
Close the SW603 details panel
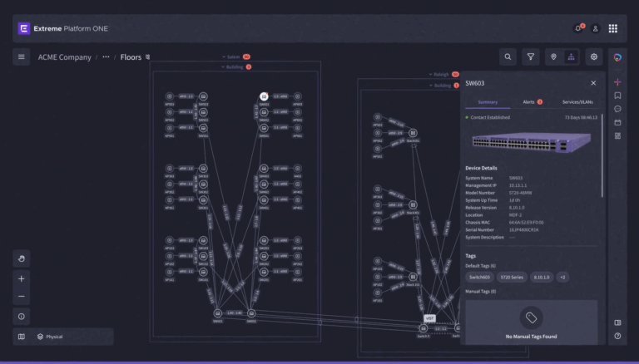pos(593,83)
